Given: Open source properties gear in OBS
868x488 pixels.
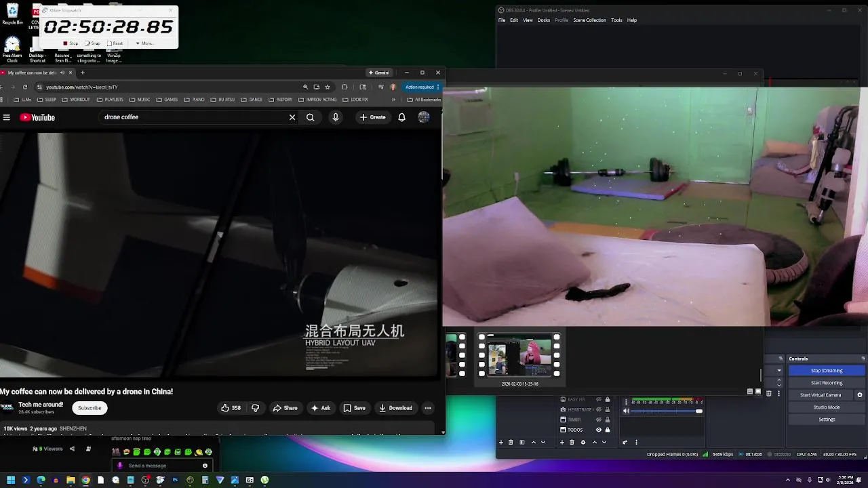Looking at the screenshot, I should coord(583,443).
